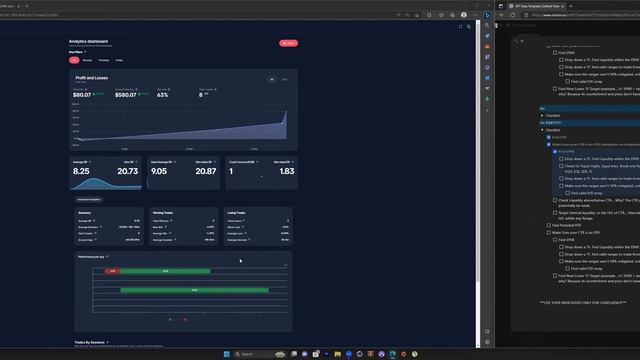Close the Notion tab in right browser
The width and height of the screenshot is (640, 360).
click(x=562, y=6)
